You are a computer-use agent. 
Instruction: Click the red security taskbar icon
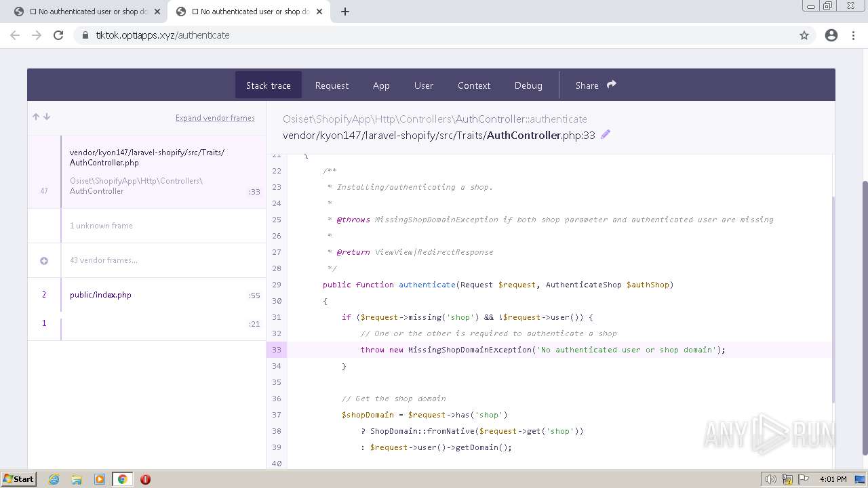click(145, 479)
